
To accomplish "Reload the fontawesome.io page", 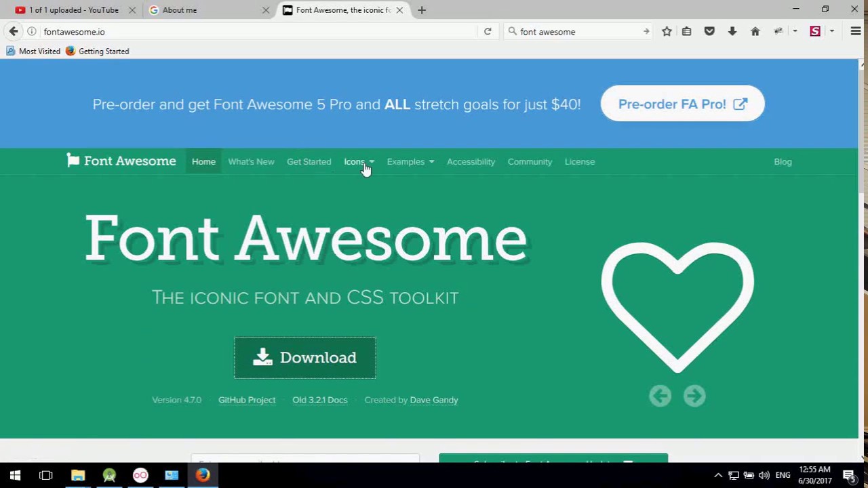I will tap(487, 31).
